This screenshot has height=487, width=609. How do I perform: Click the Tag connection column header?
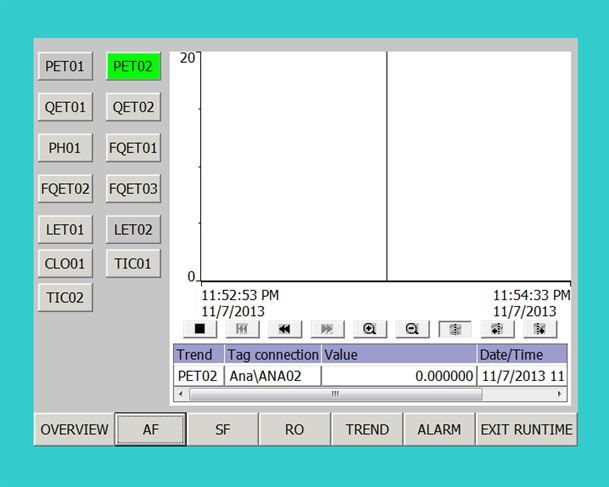point(272,355)
